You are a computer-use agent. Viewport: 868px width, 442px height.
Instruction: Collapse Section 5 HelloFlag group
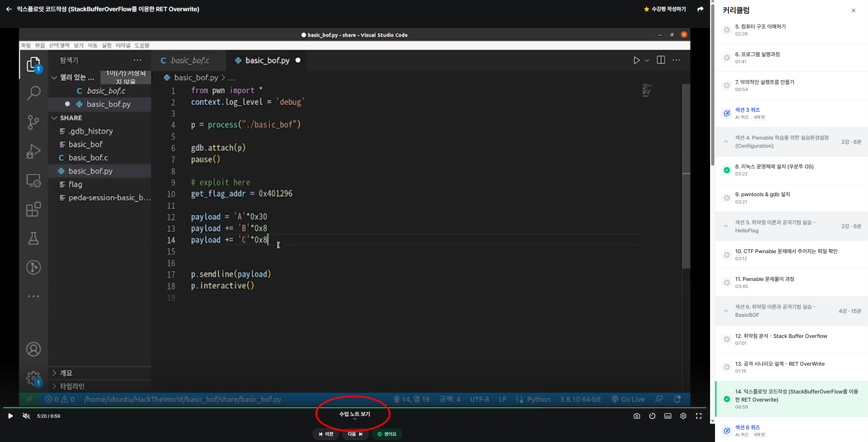(726, 226)
